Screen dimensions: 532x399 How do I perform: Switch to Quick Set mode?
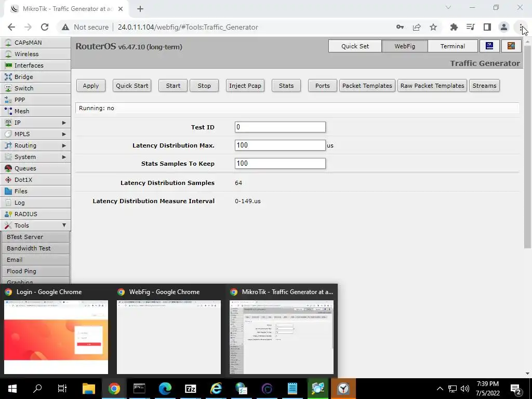[355, 46]
